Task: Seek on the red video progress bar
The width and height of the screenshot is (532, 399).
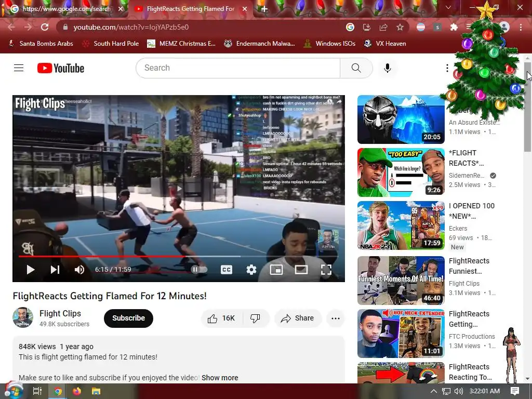Action: click(179, 257)
